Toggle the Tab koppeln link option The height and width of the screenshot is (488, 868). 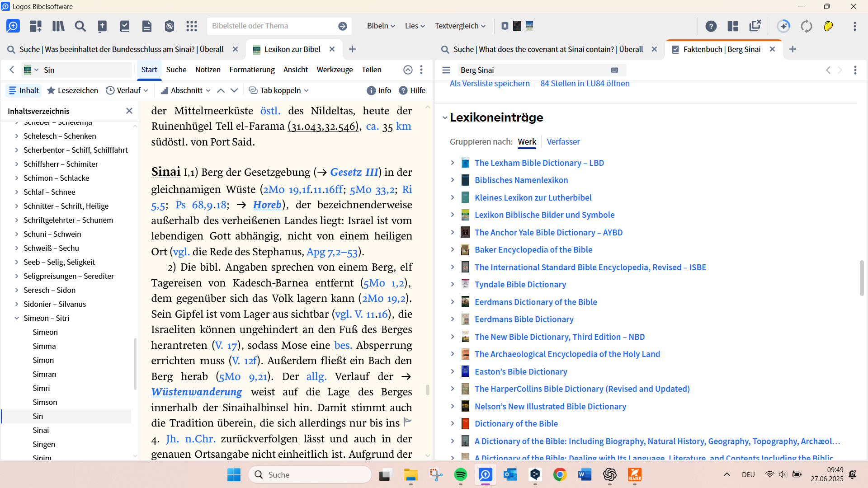tap(279, 90)
